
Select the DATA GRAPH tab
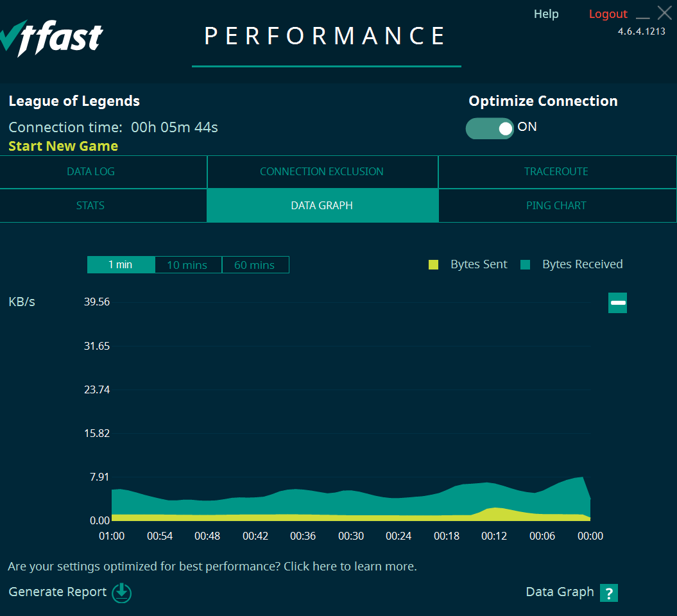tap(323, 205)
